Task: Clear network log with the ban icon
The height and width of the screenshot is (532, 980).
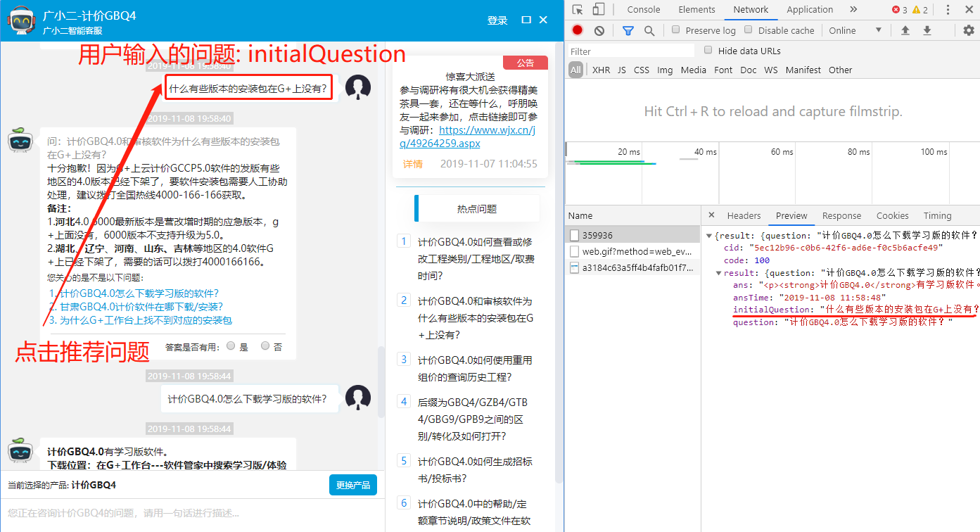Action: pyautogui.click(x=599, y=30)
